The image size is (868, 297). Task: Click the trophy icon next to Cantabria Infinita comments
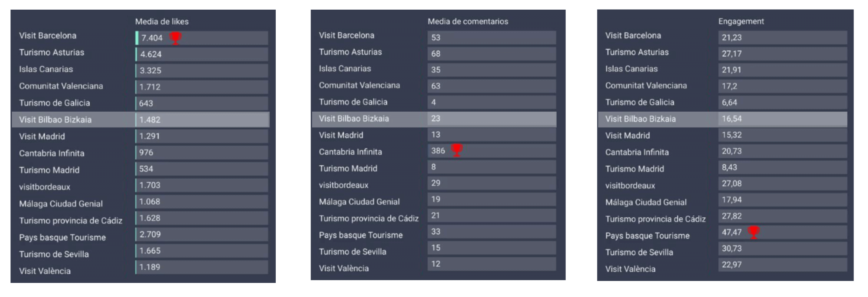tap(457, 150)
